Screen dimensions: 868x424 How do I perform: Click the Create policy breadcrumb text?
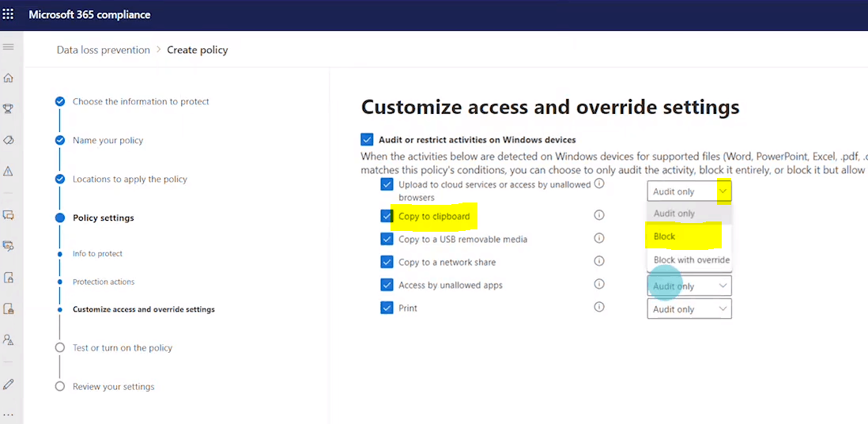[x=198, y=50]
